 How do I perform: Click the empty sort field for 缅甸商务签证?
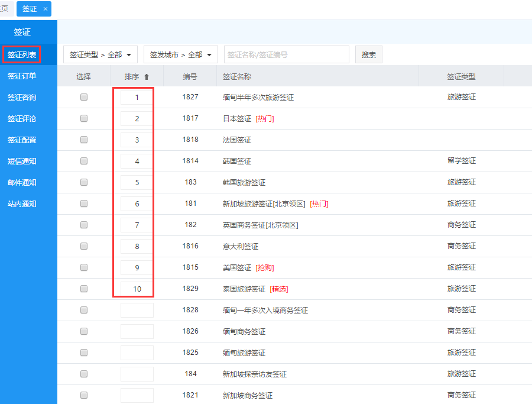coord(137,331)
